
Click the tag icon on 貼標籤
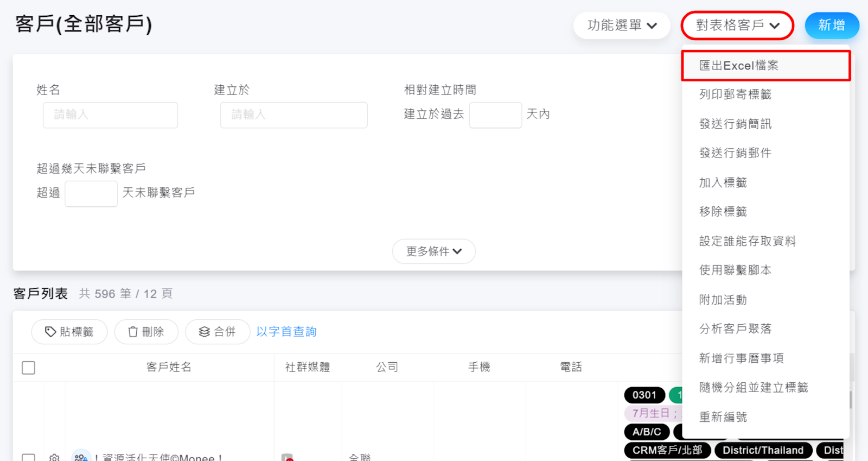tap(50, 332)
